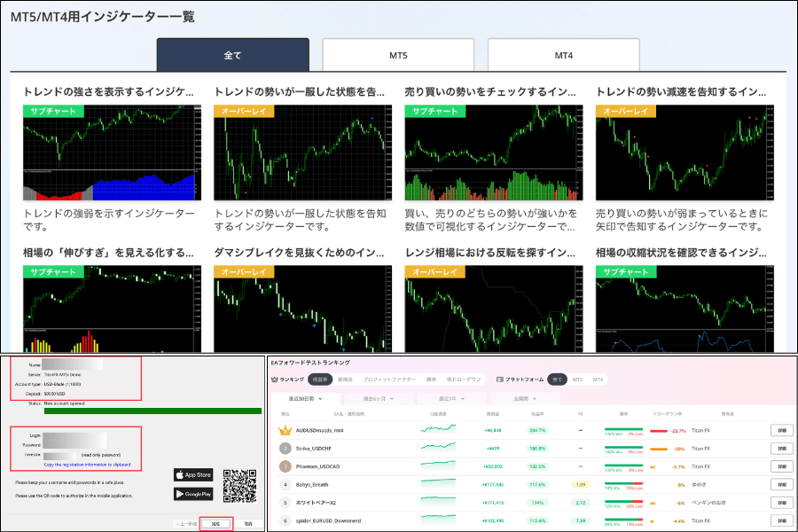Click Copy the registration information to clipboard link
Image resolution: width=798 pixels, height=532 pixels.
87,465
